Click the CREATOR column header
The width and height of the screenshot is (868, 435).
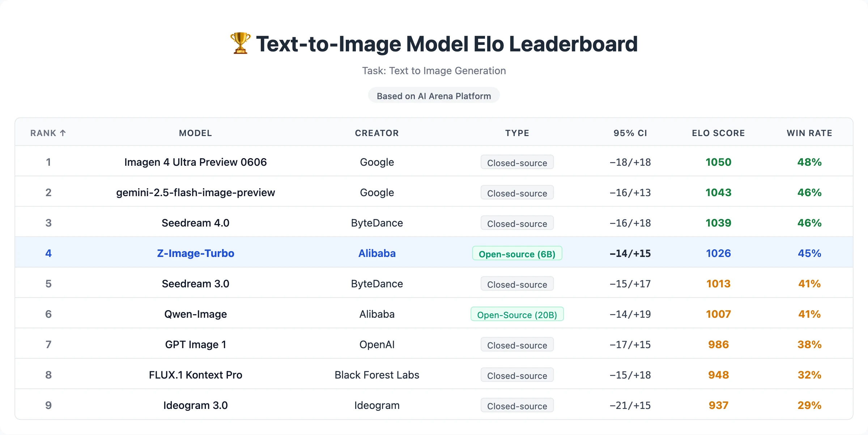[377, 133]
